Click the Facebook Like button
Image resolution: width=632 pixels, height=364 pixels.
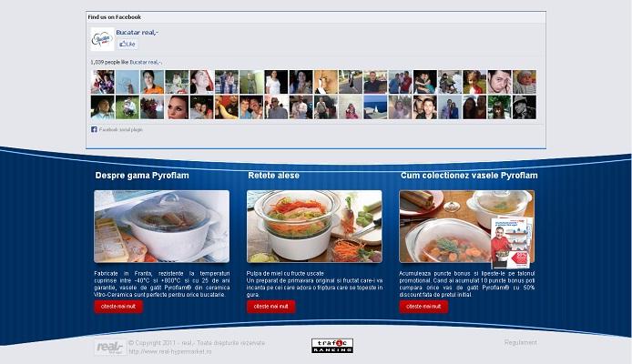pyautogui.click(x=127, y=44)
